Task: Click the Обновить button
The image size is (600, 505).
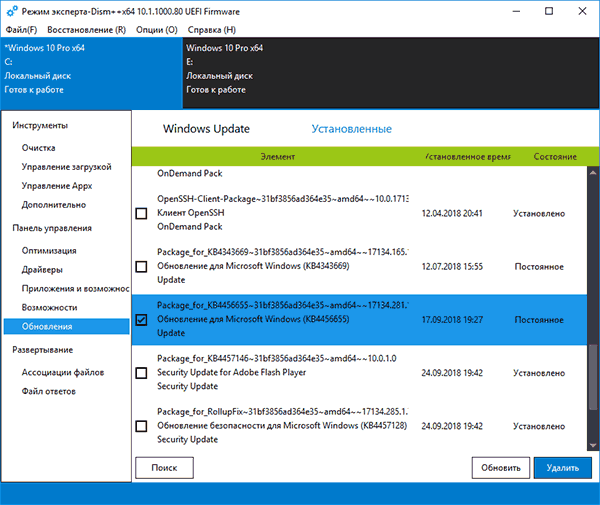Action: 501,468
